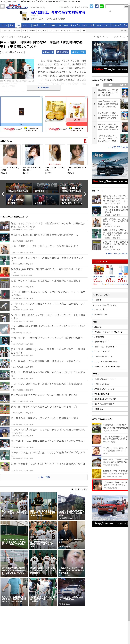130x644 pixels.
Task: Click the arrow button on Yahoo caramel ad
Action: [x=77, y=124]
